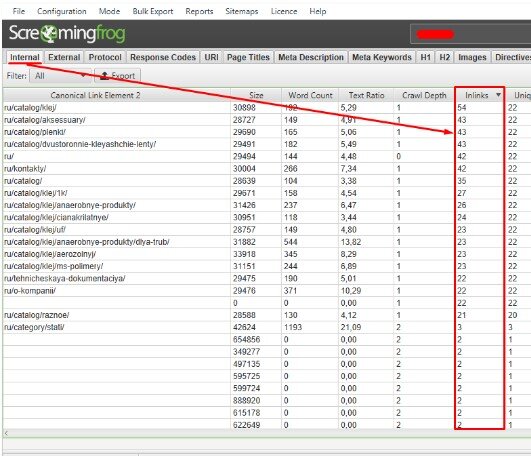531x456 pixels.
Task: Open the Filter All dropdown
Action: (x=60, y=76)
